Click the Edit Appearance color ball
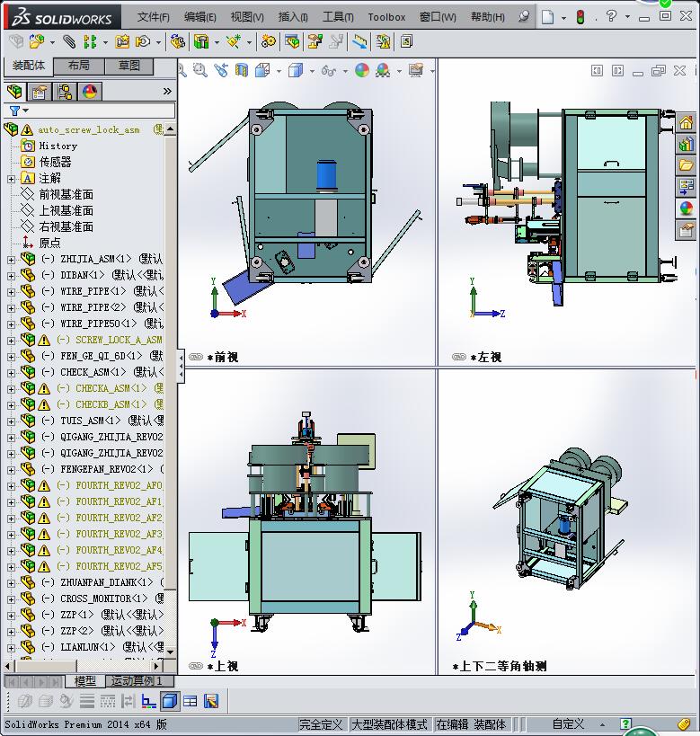This screenshot has height=736, width=700. [x=361, y=71]
